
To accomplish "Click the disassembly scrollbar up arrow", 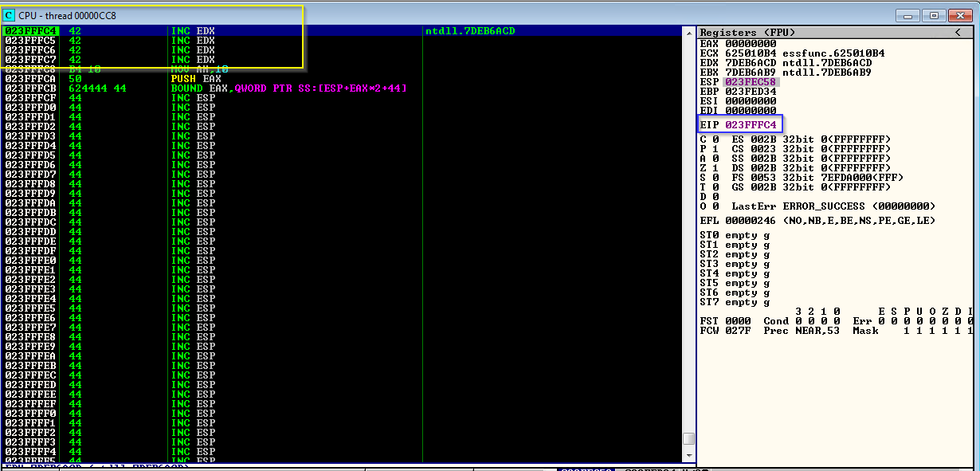I will [689, 32].
